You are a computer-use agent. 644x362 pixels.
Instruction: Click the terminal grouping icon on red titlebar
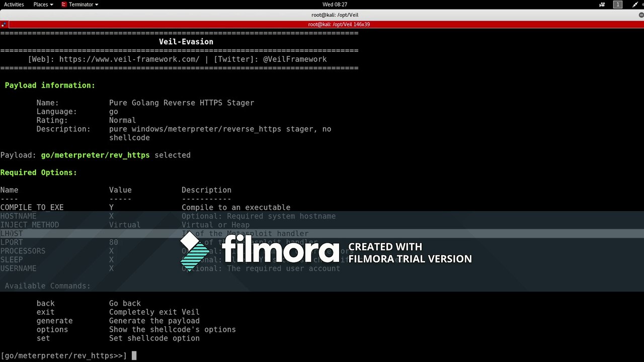(4, 24)
